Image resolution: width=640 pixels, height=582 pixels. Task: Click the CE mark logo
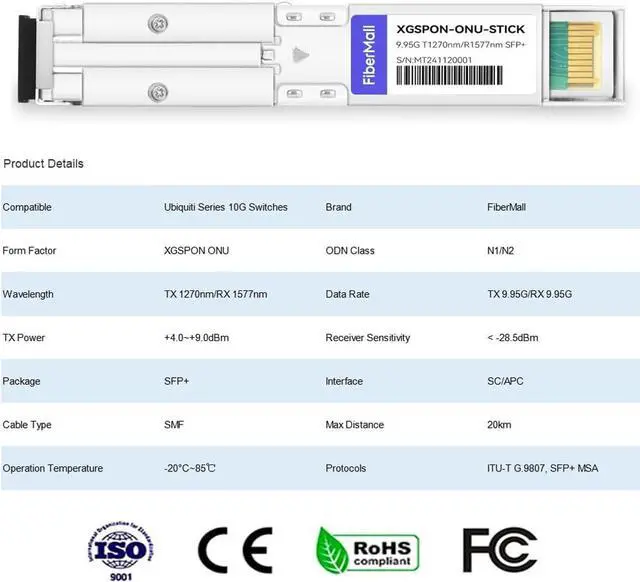tap(236, 551)
